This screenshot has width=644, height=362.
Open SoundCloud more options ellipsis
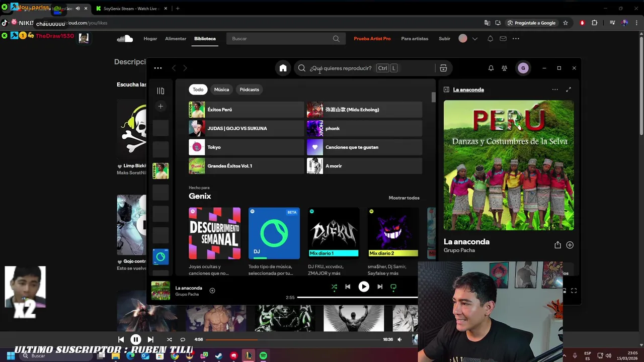click(516, 39)
